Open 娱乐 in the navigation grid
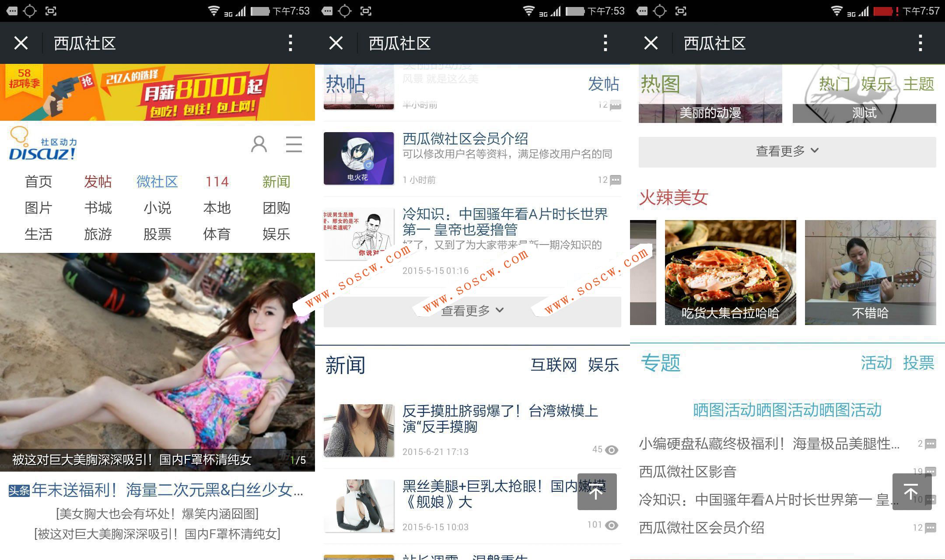945x560 pixels. pyautogui.click(x=276, y=234)
